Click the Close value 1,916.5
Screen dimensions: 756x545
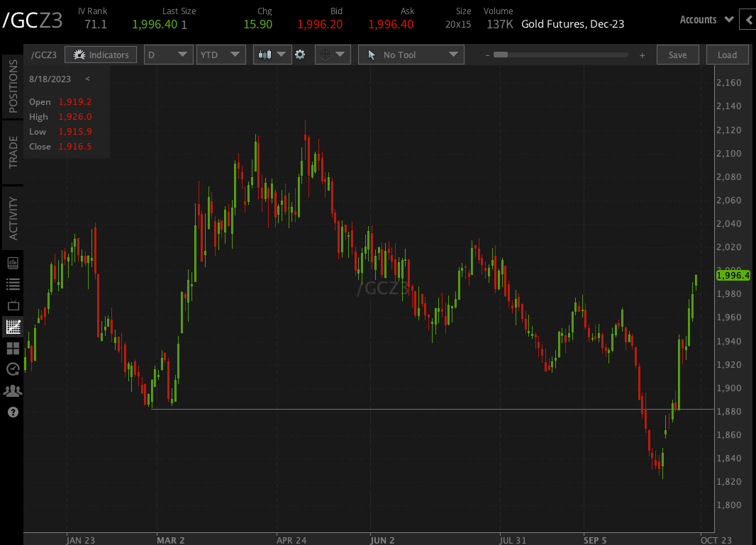pos(75,147)
